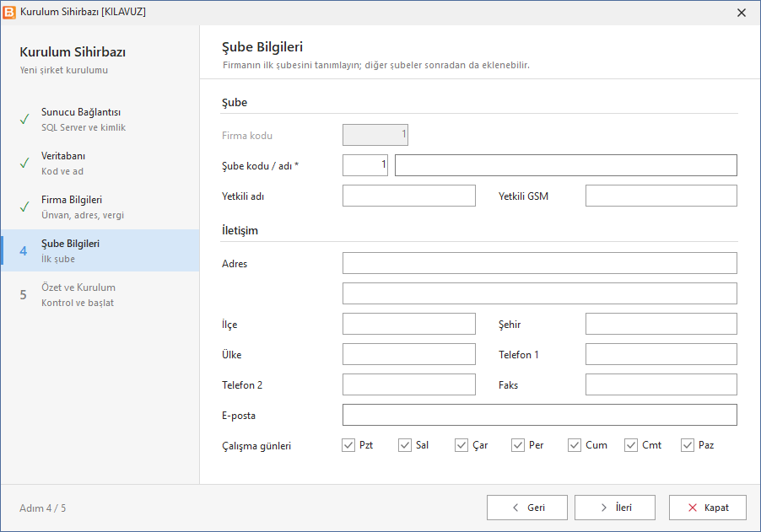Viewport: 761px width, 532px height.
Task: Toggle the Çar working day checkbox
Action: [461, 445]
